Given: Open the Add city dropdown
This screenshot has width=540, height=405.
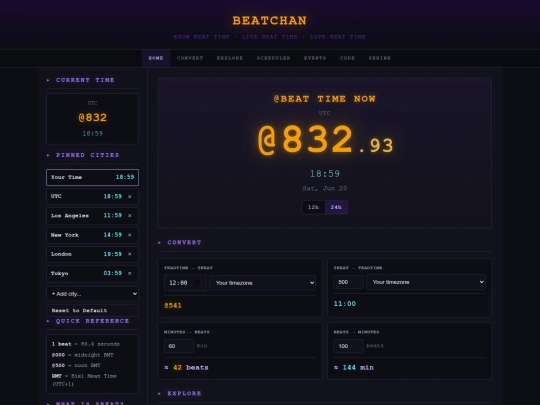Looking at the screenshot, I should (93, 294).
